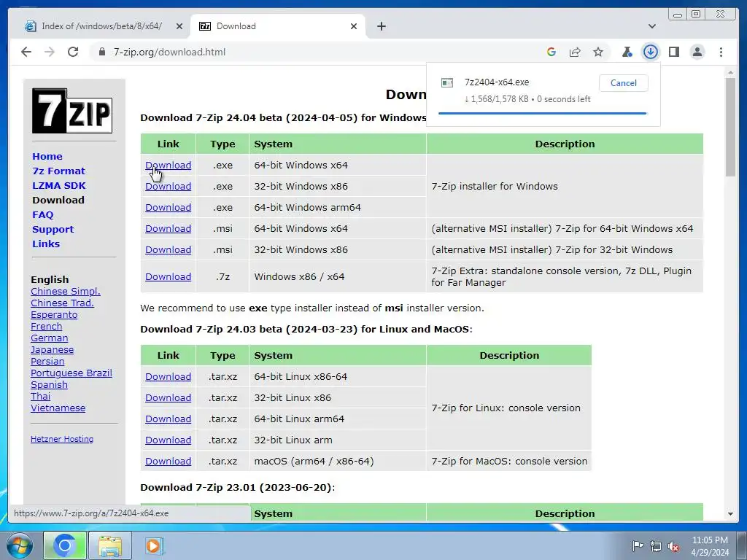Open the LZMA SDK sidebar link

pos(59,186)
